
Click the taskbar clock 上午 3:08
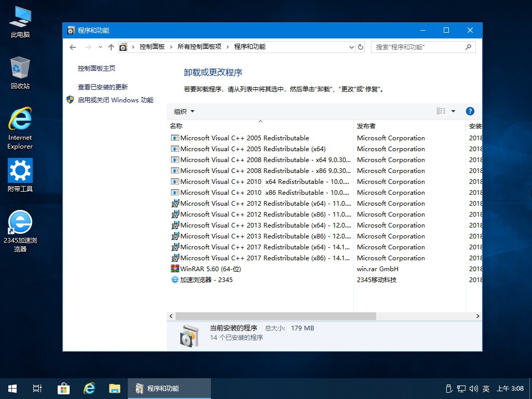510,389
